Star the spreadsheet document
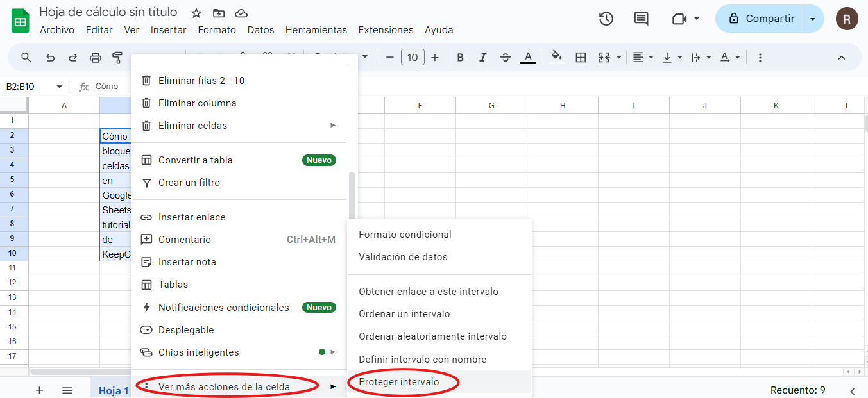The width and height of the screenshot is (868, 398). (196, 13)
